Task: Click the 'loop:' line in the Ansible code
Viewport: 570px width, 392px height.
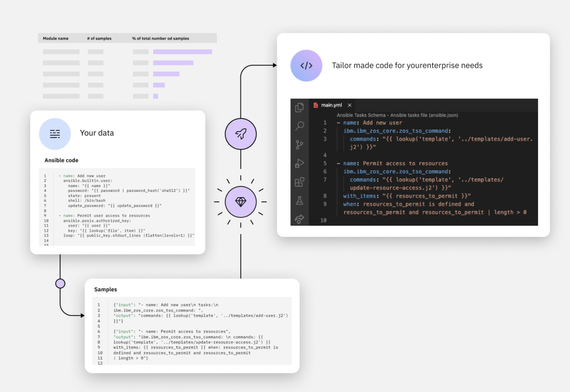Action: tap(129, 236)
